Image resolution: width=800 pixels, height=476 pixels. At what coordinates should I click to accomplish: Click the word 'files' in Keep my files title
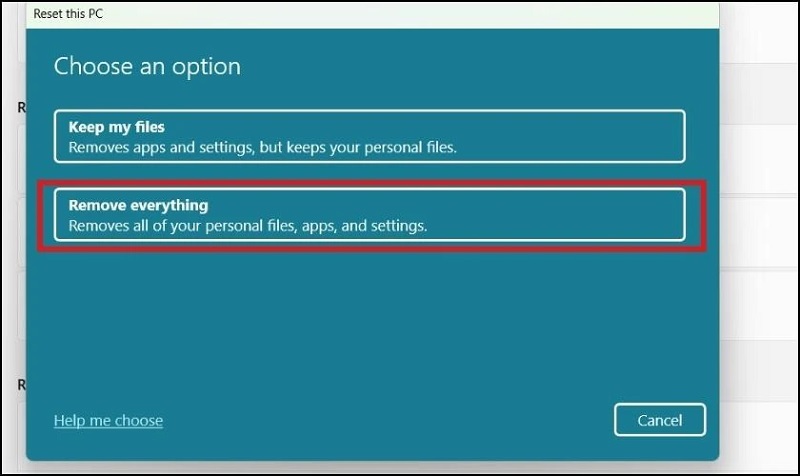(147, 128)
